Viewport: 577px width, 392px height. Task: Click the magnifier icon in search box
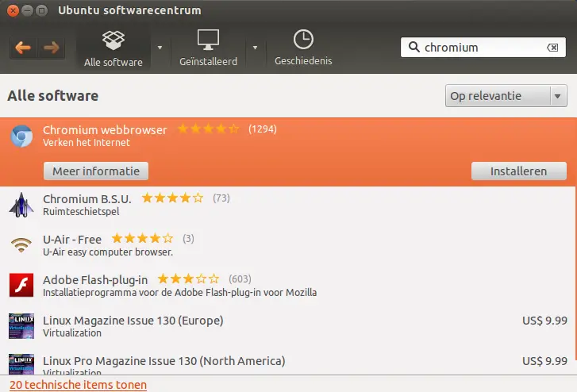click(414, 47)
